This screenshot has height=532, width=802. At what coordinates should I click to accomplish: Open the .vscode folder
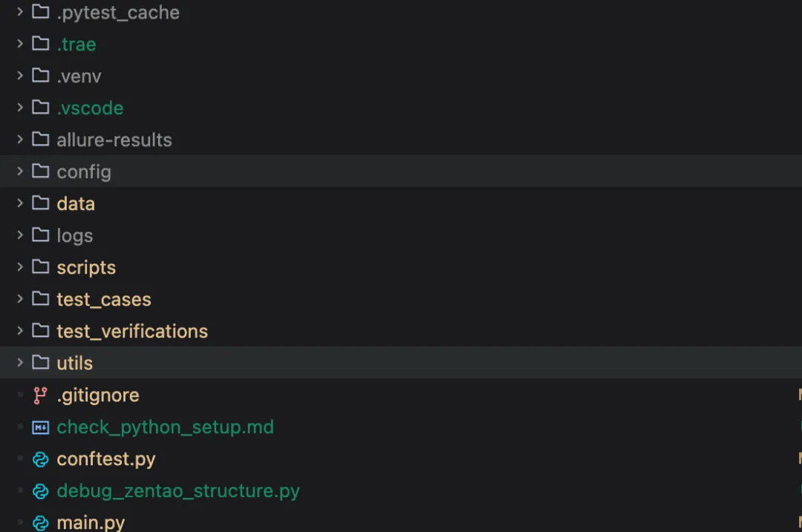pyautogui.click(x=90, y=108)
